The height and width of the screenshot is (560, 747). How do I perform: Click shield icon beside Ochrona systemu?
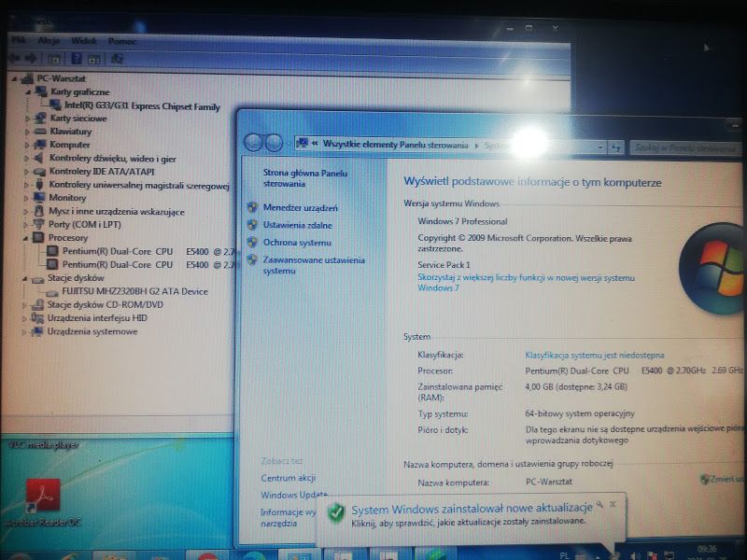[252, 242]
